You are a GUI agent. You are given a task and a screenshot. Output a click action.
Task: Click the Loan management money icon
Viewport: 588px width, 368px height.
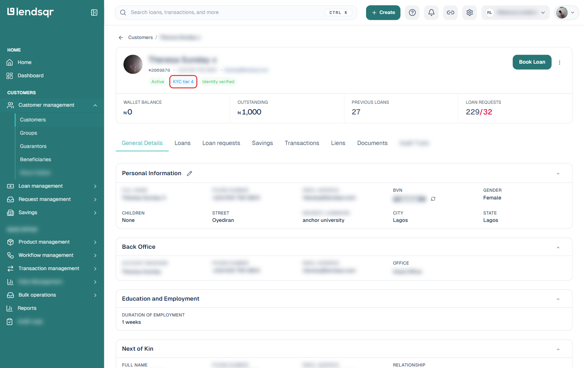point(10,186)
